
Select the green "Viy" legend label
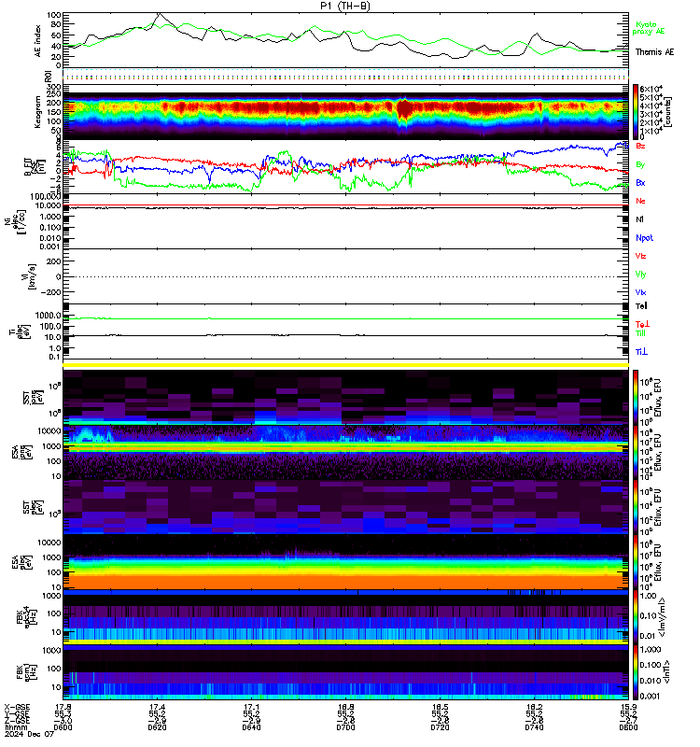(x=640, y=275)
